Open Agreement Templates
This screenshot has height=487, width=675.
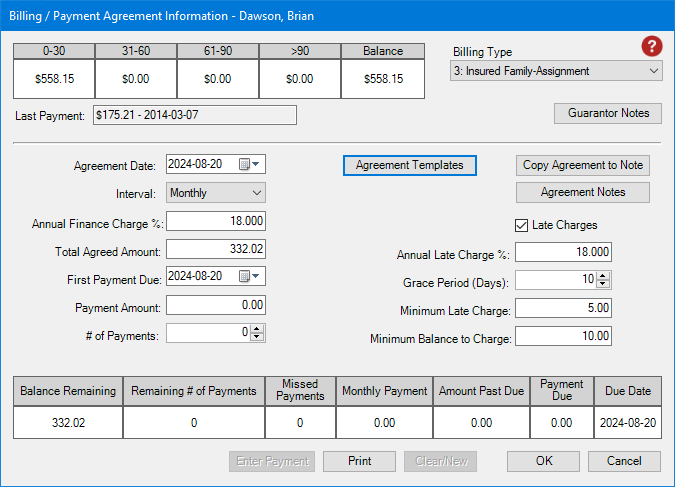tap(409, 166)
